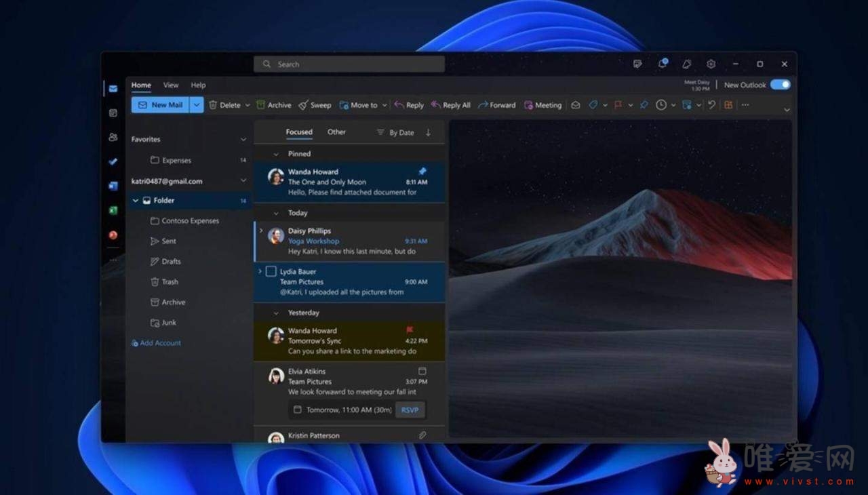Image resolution: width=868 pixels, height=495 pixels.
Task: Undo last action in ribbon
Action: pos(711,105)
